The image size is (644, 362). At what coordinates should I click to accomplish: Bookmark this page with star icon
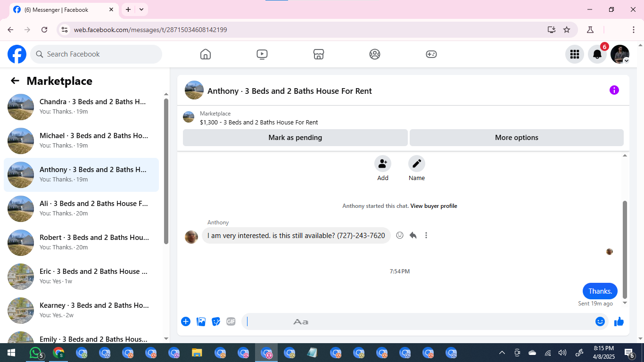point(567,30)
